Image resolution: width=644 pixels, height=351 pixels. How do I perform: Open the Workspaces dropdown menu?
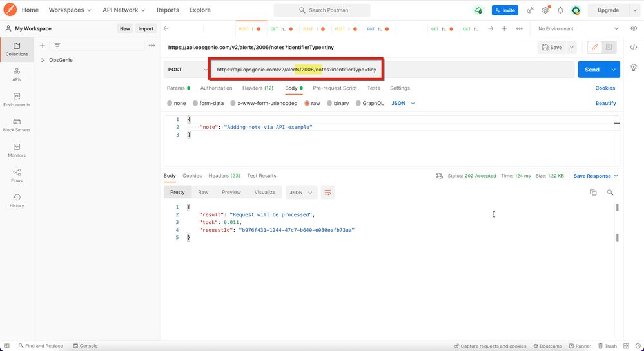click(x=70, y=10)
